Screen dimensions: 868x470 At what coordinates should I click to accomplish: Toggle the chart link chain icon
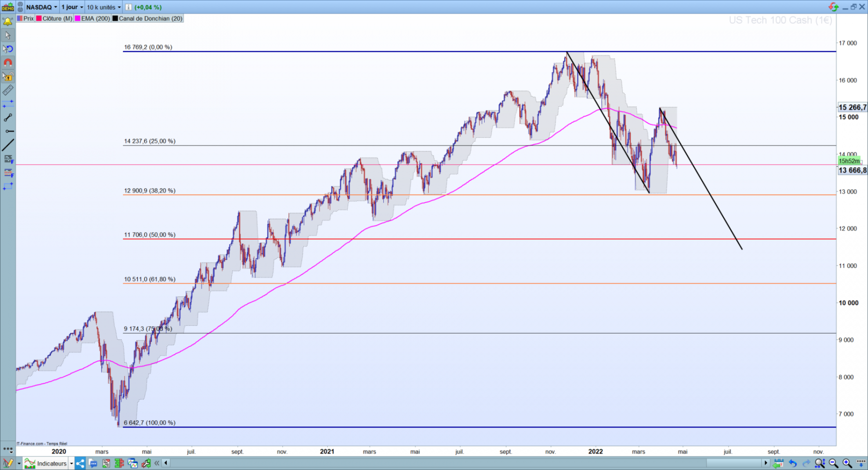[21, 7]
